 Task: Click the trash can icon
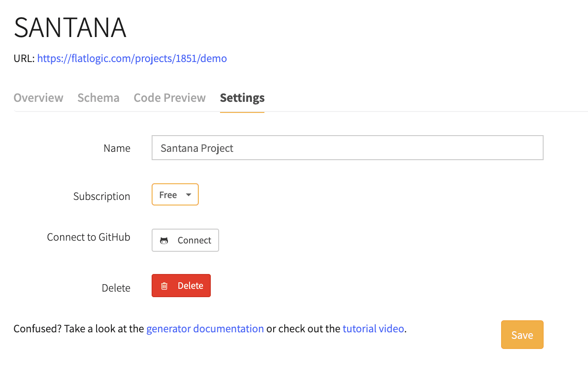point(164,286)
